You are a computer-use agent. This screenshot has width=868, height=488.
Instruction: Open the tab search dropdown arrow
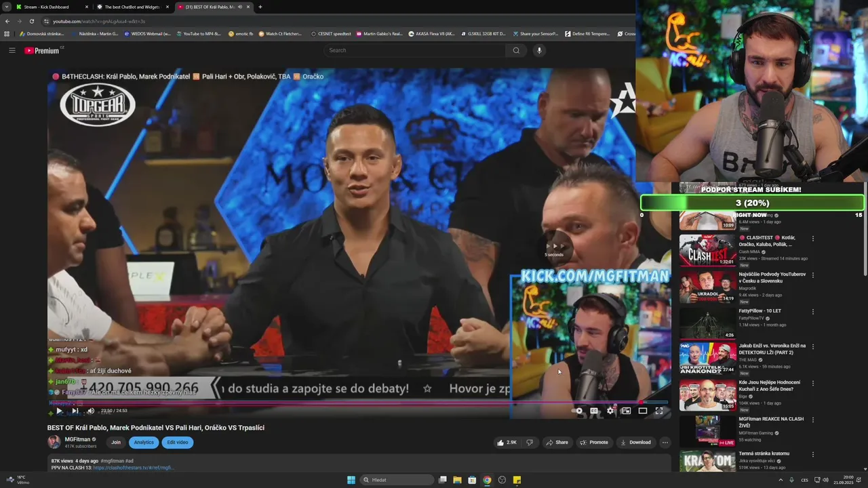(x=6, y=7)
